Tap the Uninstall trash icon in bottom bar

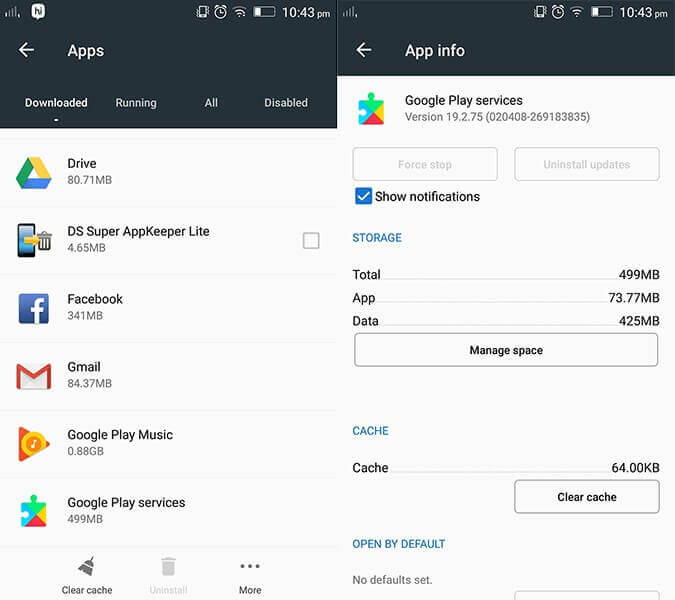168,566
